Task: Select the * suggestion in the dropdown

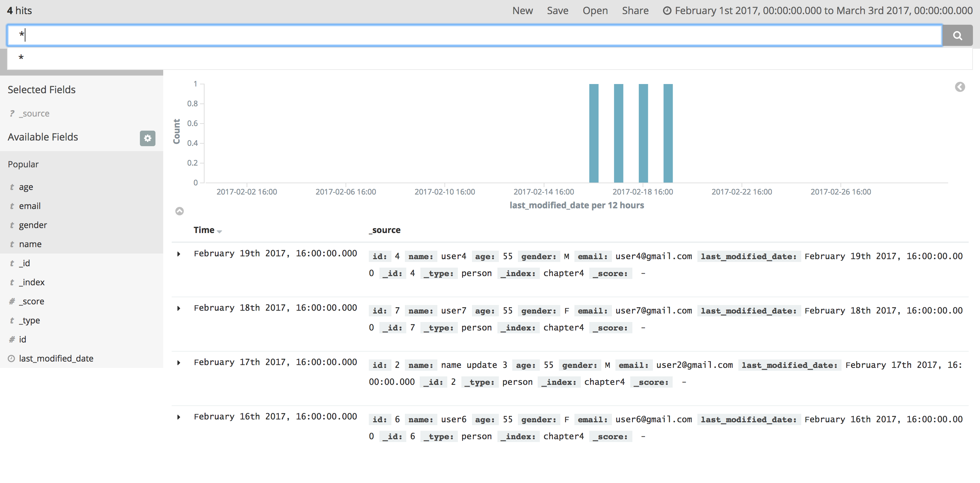Action: 490,58
